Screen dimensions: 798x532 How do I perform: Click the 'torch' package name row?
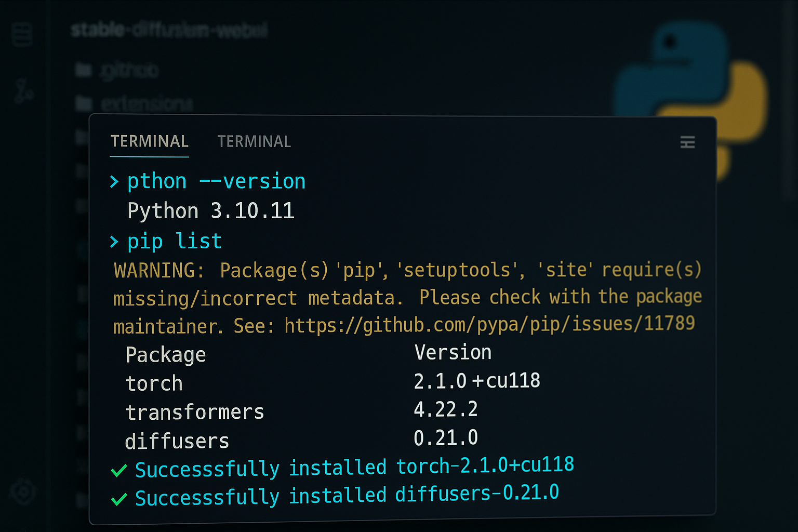pyautogui.click(x=154, y=384)
